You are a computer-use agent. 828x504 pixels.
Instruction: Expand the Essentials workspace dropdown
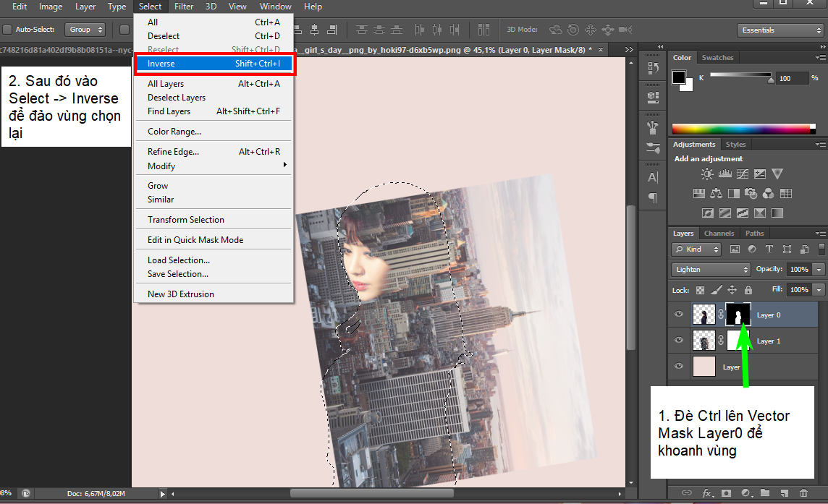tap(780, 30)
